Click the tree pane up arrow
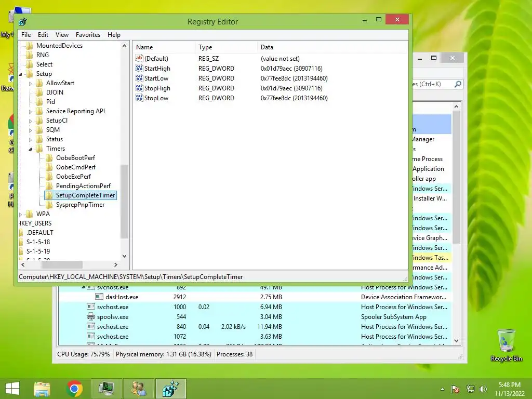The image size is (532, 399). pos(125,46)
